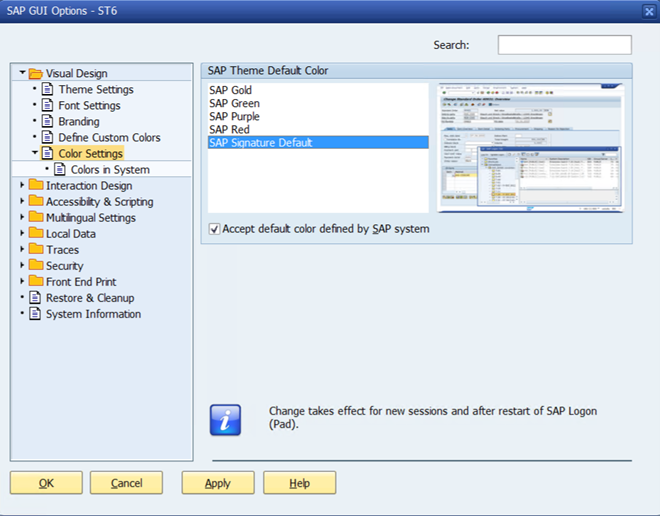Toggle Accept default color defined by SAP system

[214, 229]
